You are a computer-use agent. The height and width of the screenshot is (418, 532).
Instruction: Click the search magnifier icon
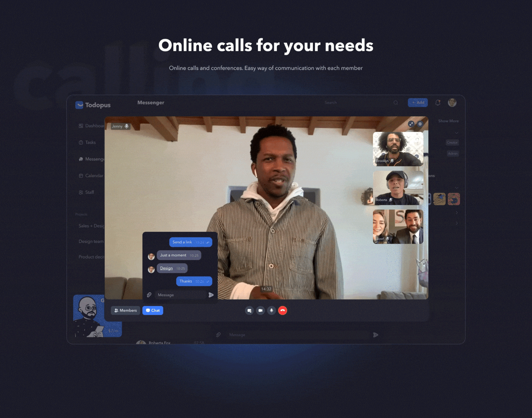coord(396,103)
